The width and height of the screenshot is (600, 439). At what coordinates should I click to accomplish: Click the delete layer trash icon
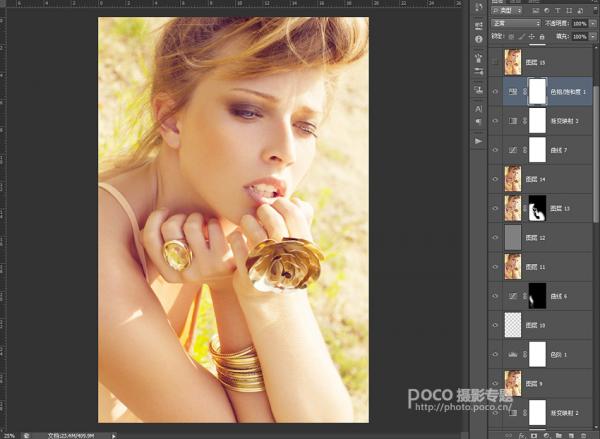(583, 436)
